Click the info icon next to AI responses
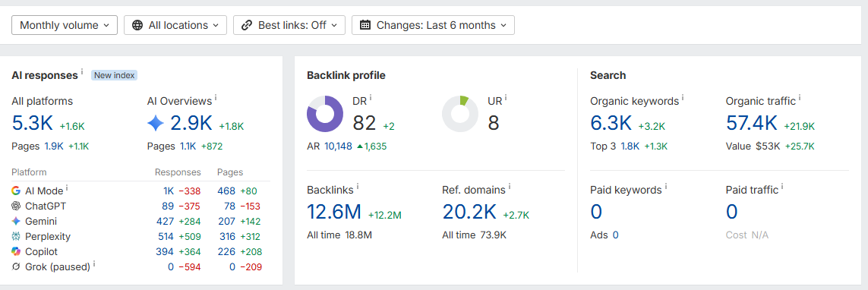 [83, 72]
